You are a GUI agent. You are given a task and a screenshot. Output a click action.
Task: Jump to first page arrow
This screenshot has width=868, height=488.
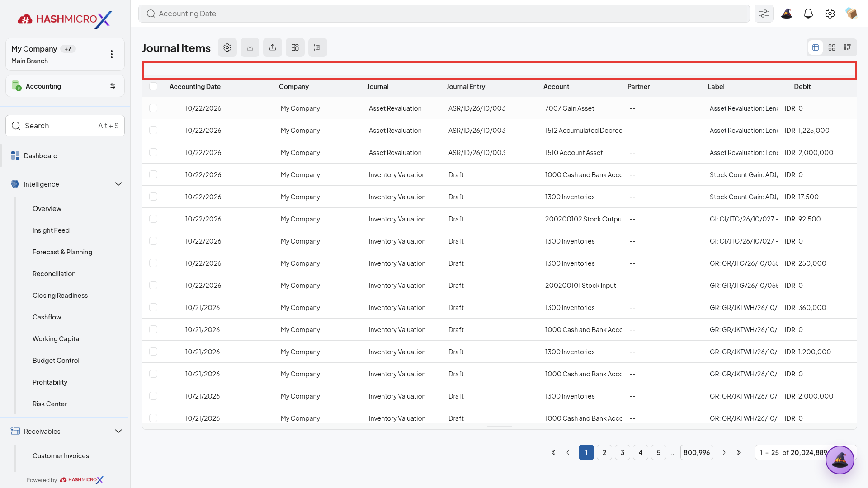pos(553,452)
